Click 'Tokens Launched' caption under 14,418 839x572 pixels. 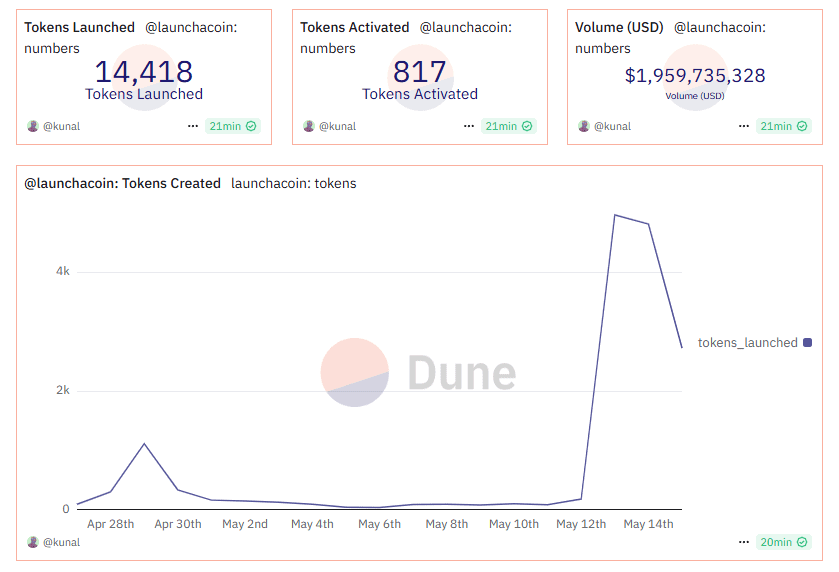click(144, 94)
